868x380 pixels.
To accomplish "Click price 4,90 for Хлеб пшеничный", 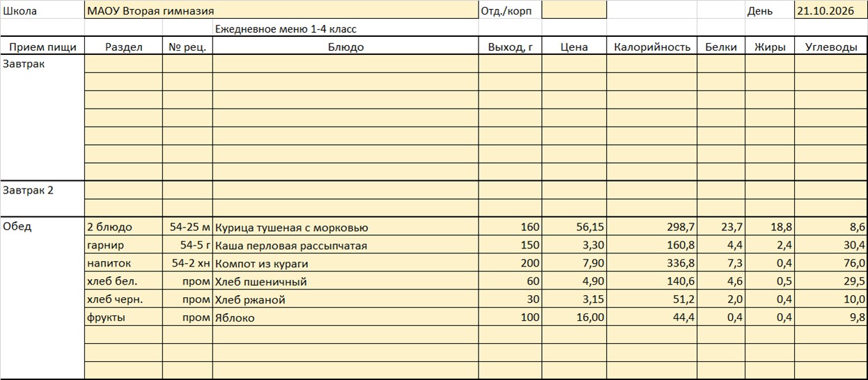I will point(574,281).
